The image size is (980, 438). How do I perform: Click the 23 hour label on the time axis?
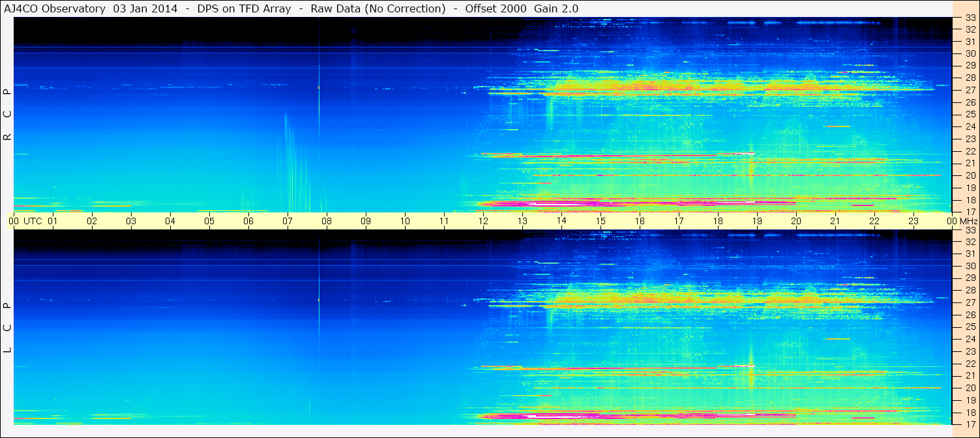coord(913,221)
